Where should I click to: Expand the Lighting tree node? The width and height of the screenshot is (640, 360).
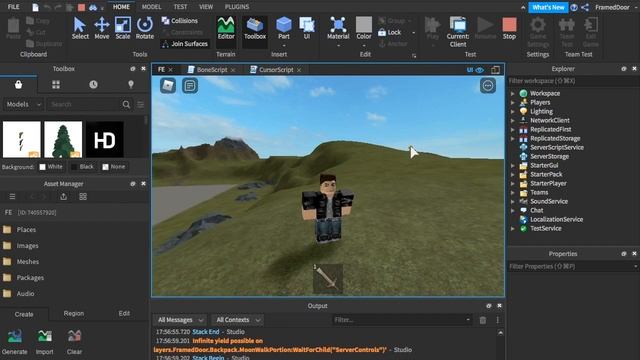pyautogui.click(x=513, y=111)
